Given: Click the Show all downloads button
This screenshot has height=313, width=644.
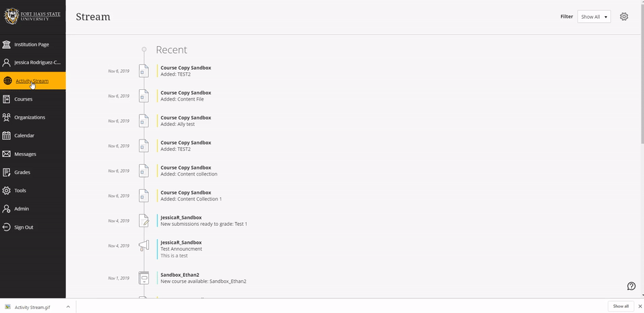Looking at the screenshot, I should coord(621,306).
